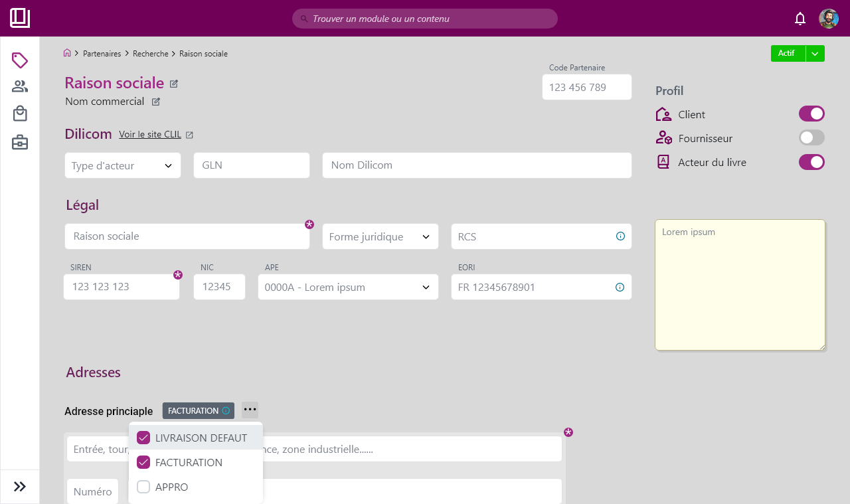Toggle the Client profile switch

tap(811, 114)
